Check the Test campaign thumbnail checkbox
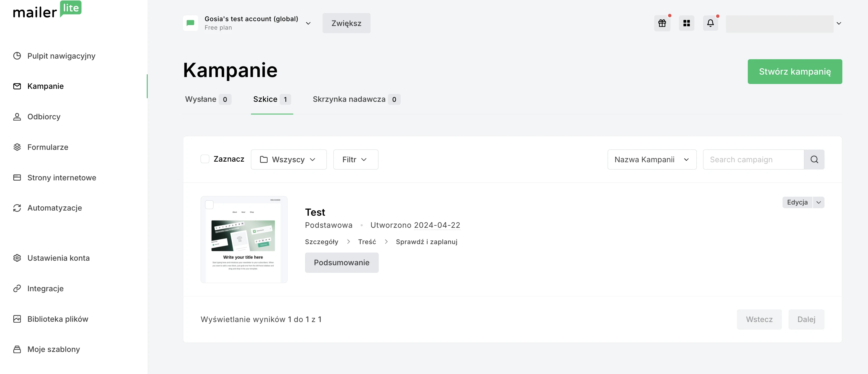Screen dimensions: 868x374 click(x=209, y=205)
